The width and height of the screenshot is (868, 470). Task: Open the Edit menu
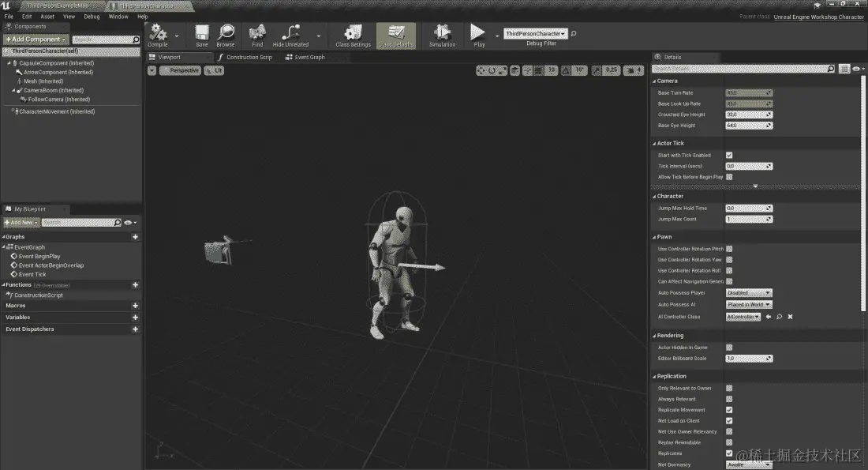coord(27,17)
